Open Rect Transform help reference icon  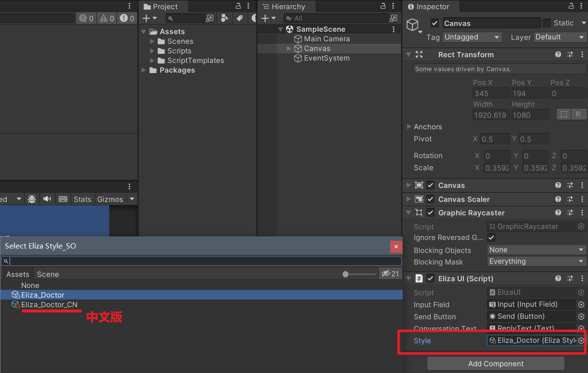click(558, 55)
